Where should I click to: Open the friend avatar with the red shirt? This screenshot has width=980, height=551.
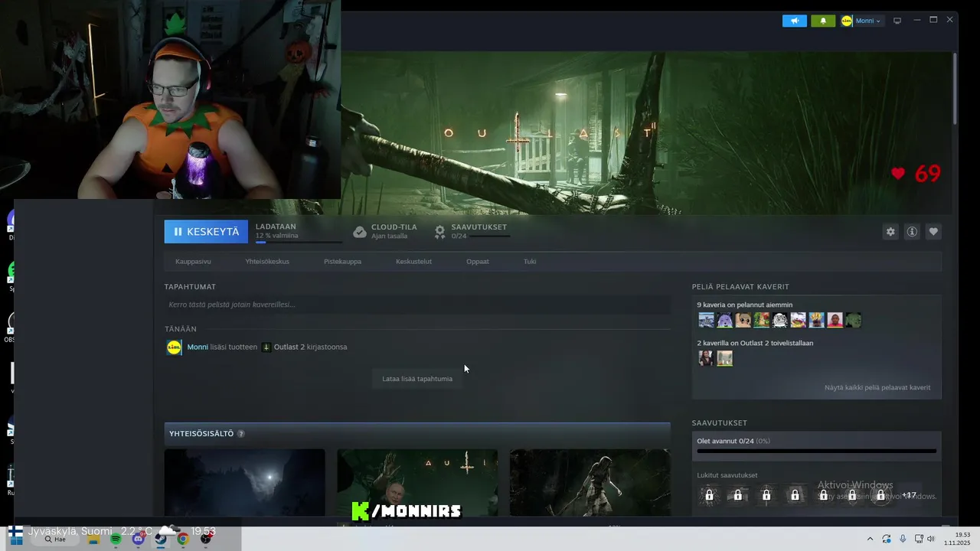[x=835, y=320]
